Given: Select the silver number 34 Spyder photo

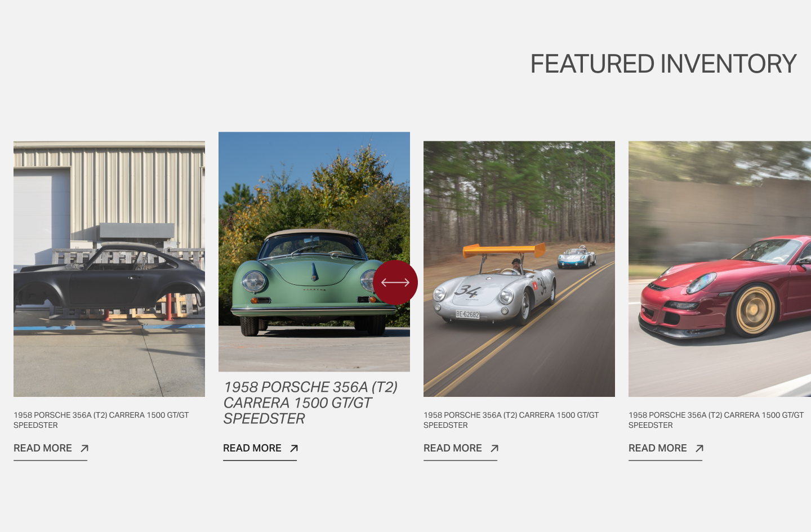Looking at the screenshot, I should pyautogui.click(x=519, y=269).
